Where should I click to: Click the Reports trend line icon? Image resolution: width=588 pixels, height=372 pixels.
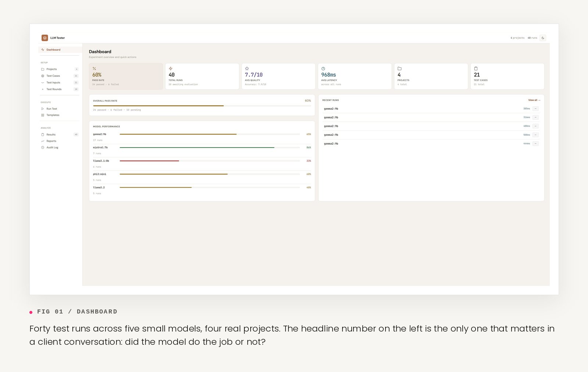tap(43, 141)
